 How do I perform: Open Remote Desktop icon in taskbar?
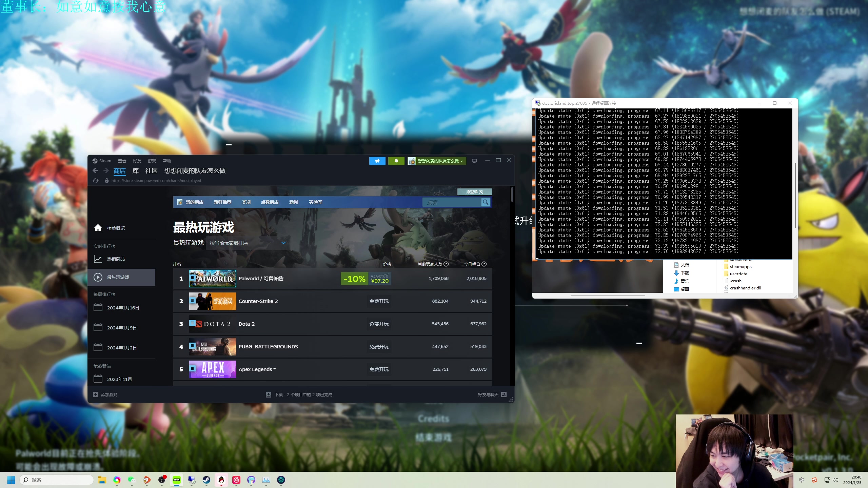coord(192,480)
